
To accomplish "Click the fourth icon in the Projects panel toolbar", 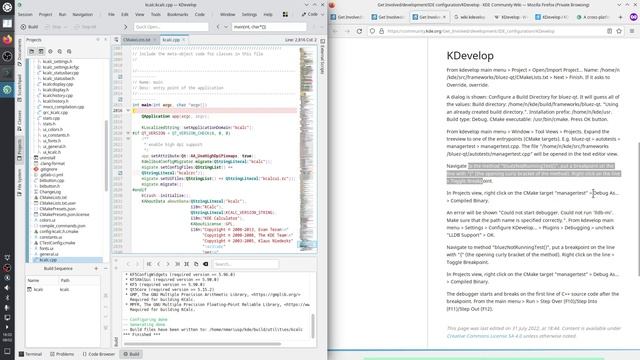I will tap(60, 51).
